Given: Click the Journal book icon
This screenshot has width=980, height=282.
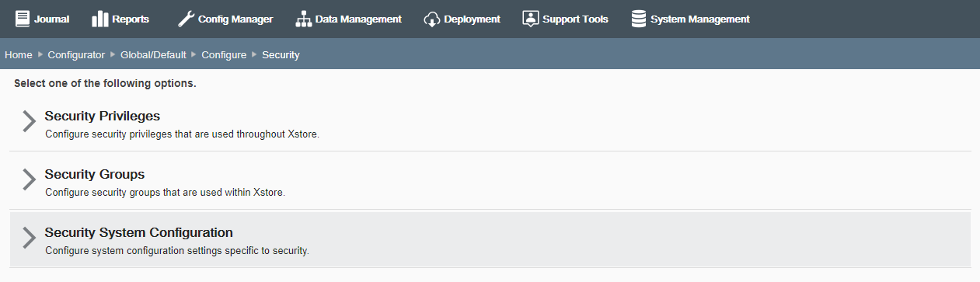Looking at the screenshot, I should tap(23, 19).
